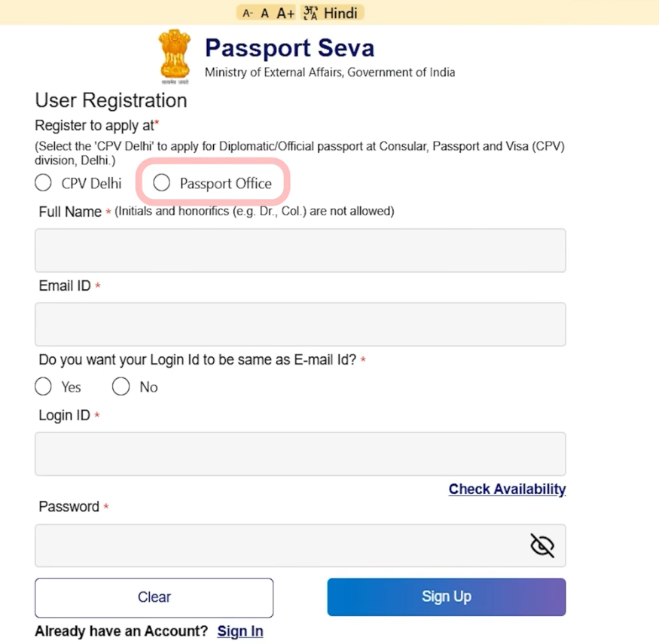This screenshot has height=644, width=659.
Task: Follow the Sign In link
Action: pyautogui.click(x=240, y=631)
